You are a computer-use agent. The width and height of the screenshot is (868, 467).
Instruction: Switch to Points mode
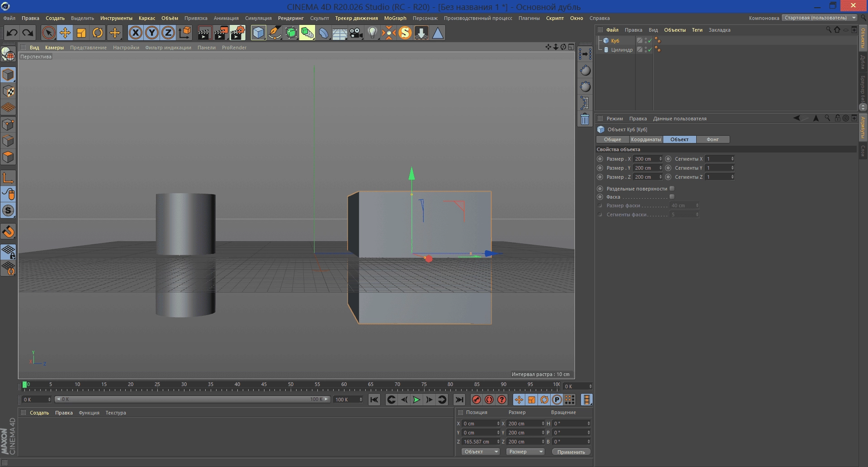pyautogui.click(x=8, y=124)
